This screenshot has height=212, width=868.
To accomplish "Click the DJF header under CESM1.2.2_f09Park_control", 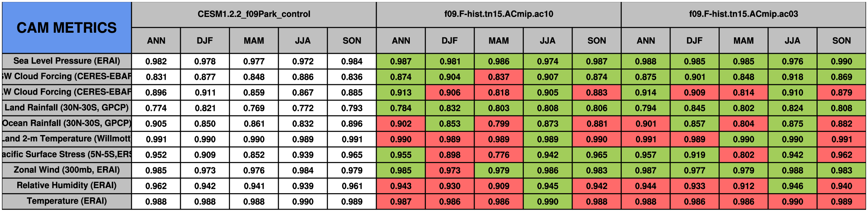I will point(205,41).
